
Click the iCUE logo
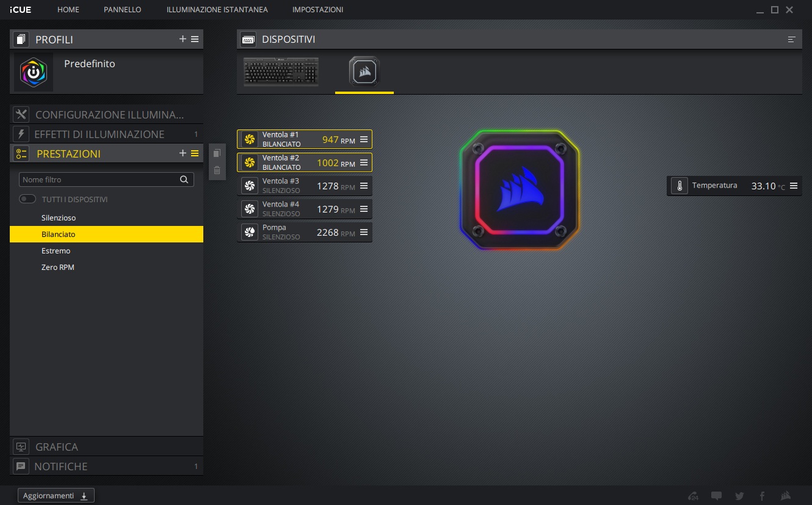tap(20, 10)
